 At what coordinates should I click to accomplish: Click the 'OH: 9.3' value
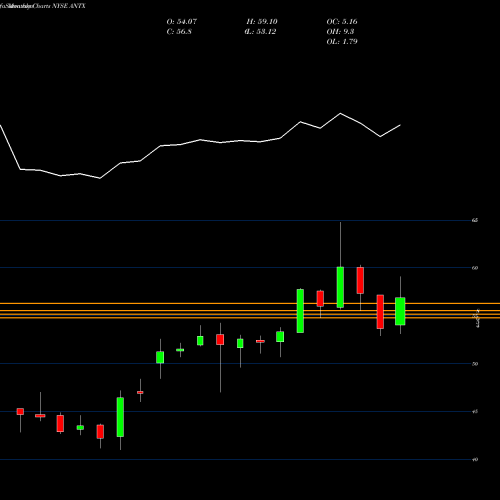tap(340, 32)
